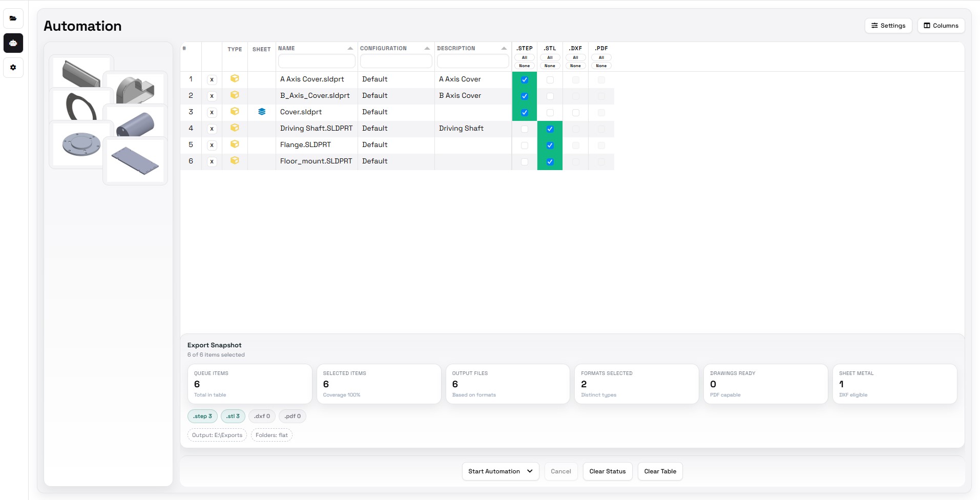Image resolution: width=980 pixels, height=500 pixels.
Task: Select the flat floor mount plate thumbnail
Action: coord(136,161)
